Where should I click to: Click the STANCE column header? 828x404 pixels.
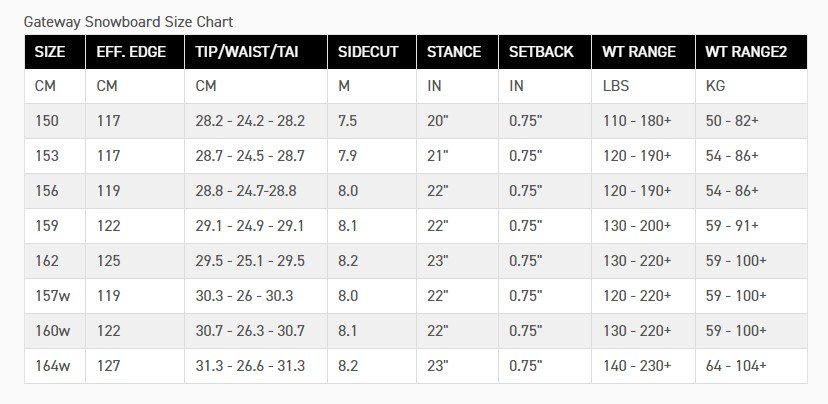coord(457,52)
